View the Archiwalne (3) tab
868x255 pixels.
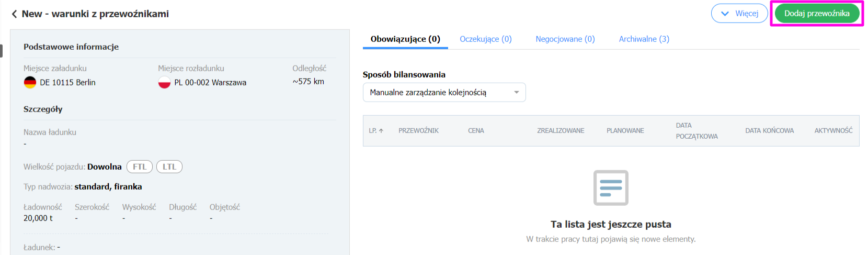(644, 39)
